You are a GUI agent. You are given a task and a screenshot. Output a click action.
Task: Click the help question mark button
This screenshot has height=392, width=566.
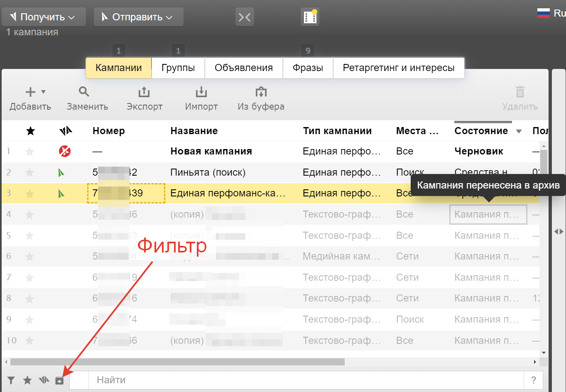click(x=534, y=380)
